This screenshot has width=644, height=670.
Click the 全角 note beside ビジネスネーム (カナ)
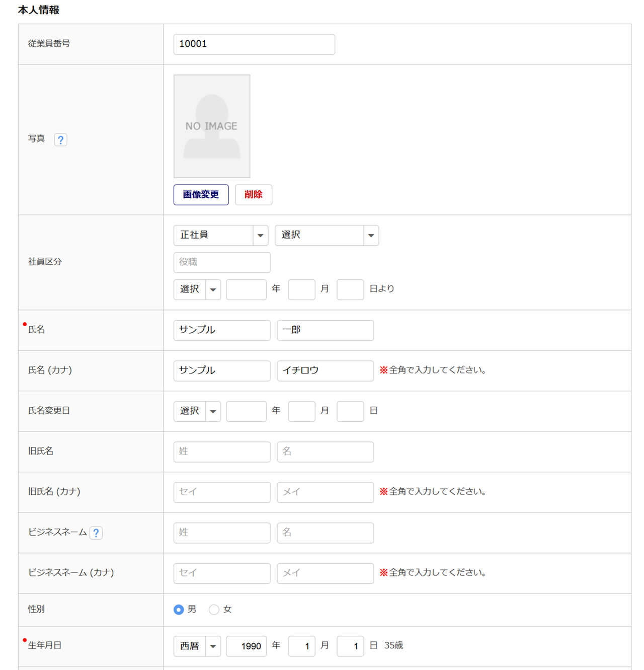tap(433, 573)
